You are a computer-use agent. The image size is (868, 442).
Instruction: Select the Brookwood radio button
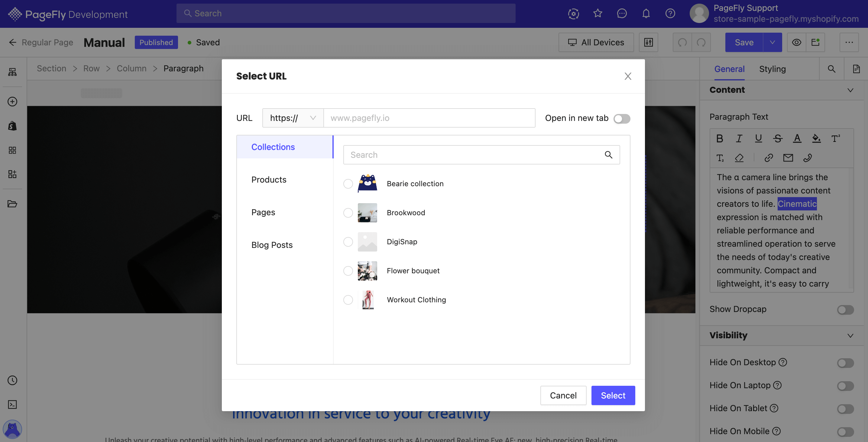coord(348,213)
